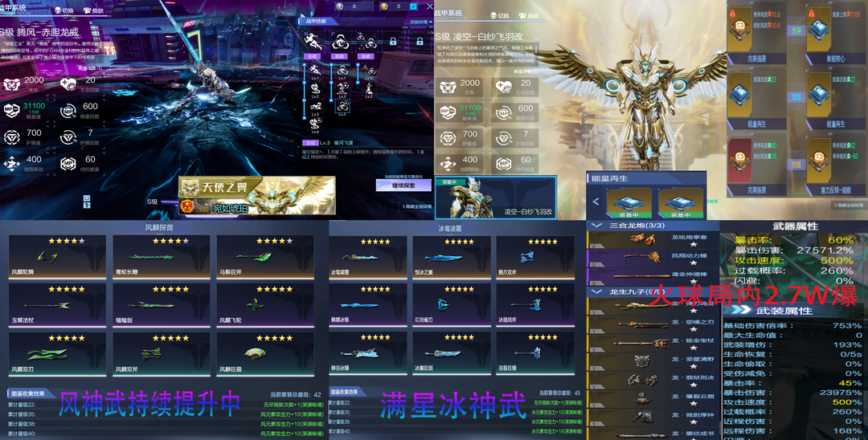The width and height of the screenshot is (868, 440).
Task: Click the 60 待机能量 icon in 腾风 panel
Action: [x=68, y=163]
